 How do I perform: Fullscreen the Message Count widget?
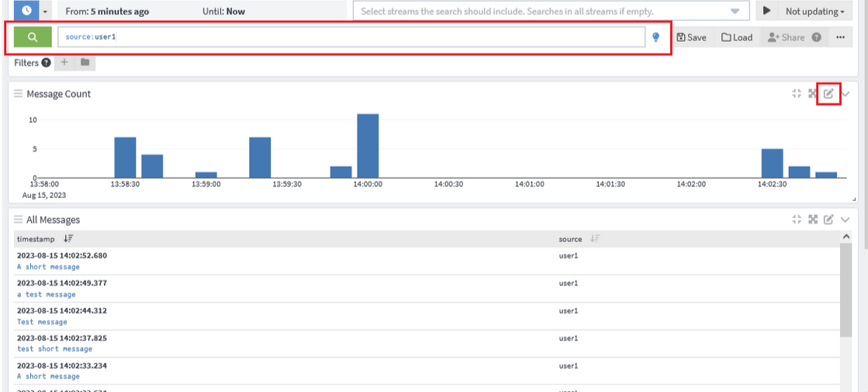point(813,94)
